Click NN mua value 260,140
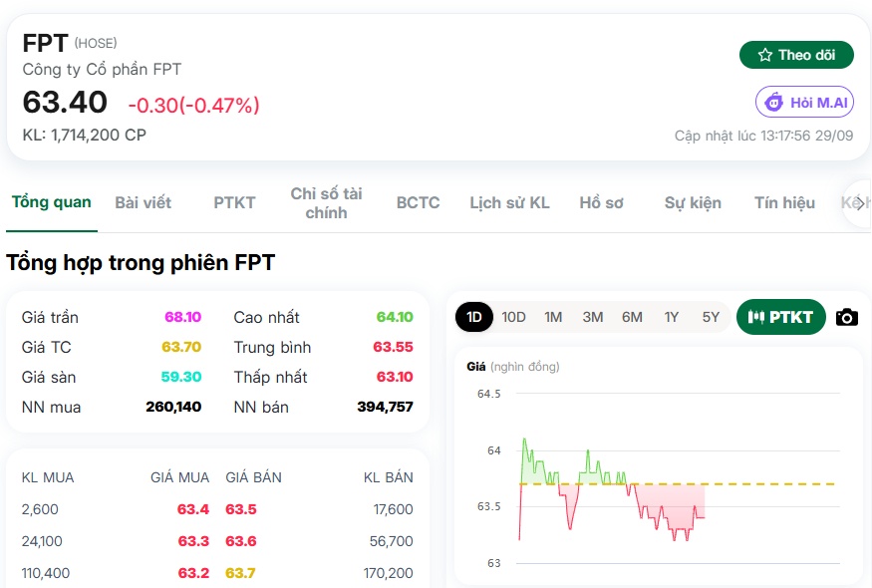 pyautogui.click(x=173, y=408)
